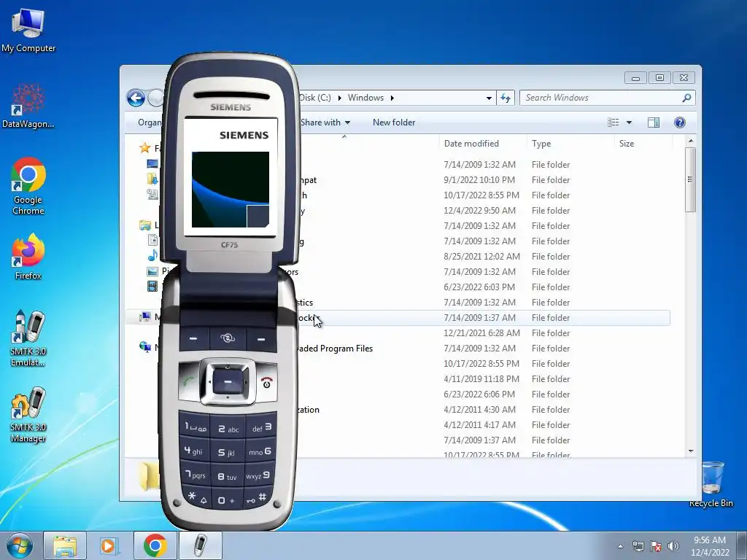747x560 pixels.
Task: Dial the 4 ghi key on phone keypad
Action: pos(194,451)
